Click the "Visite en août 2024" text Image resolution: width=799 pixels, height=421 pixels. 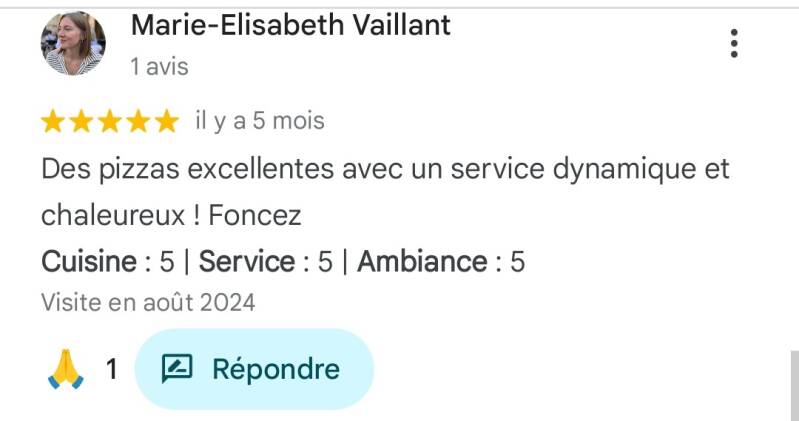(148, 302)
